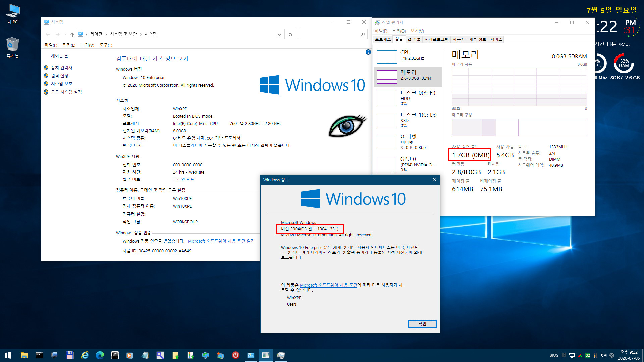This screenshot has width=644, height=362.
Task: Select GPU 0 NVIDIA entry
Action: pos(408,164)
